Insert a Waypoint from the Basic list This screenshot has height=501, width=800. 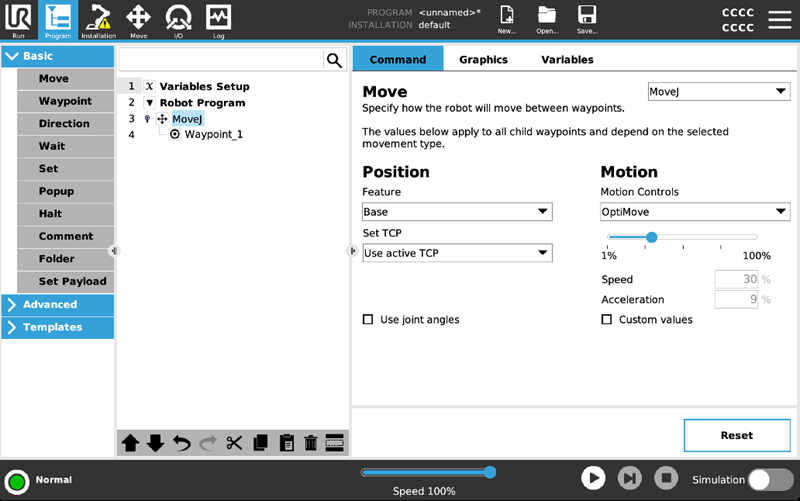click(65, 101)
